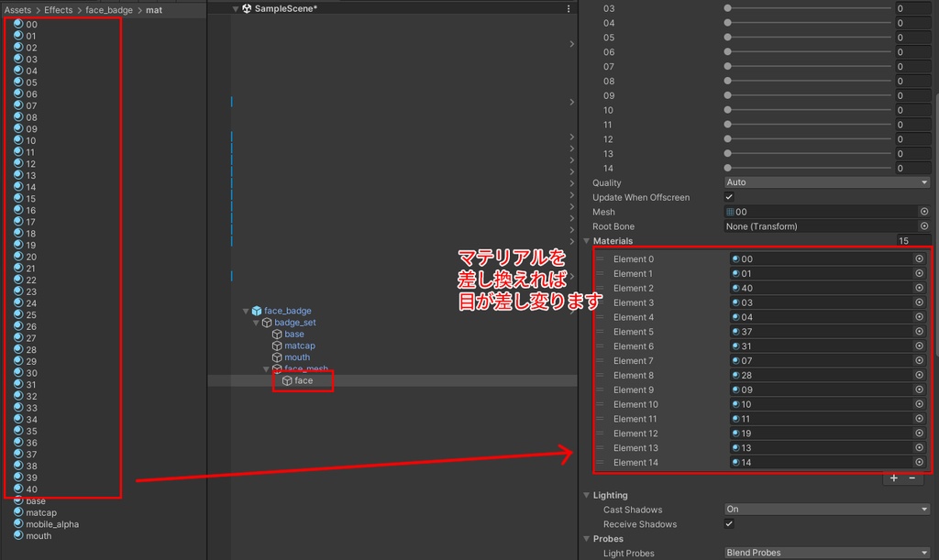Go to face_badge folder in breadcrumb
939x560 pixels.
pyautogui.click(x=109, y=10)
